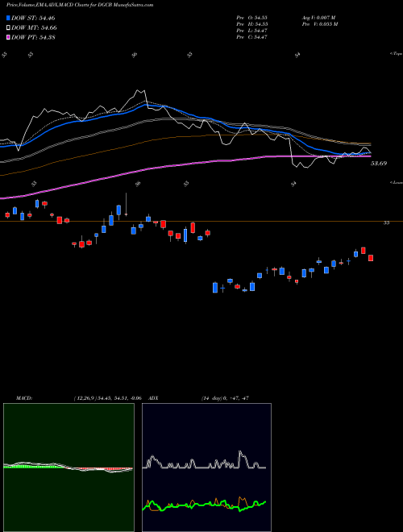Click the 'ADX' panel heading
Screen dimensions: 403x532
[154, 398]
